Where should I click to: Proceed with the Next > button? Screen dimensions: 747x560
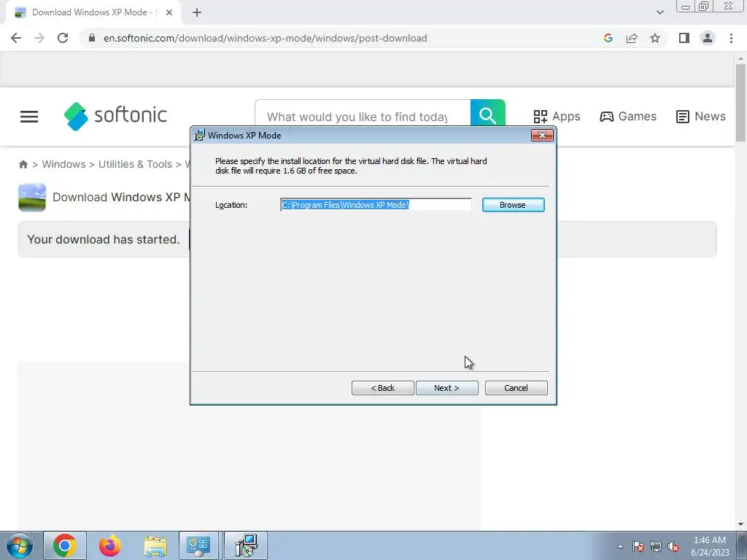point(447,388)
